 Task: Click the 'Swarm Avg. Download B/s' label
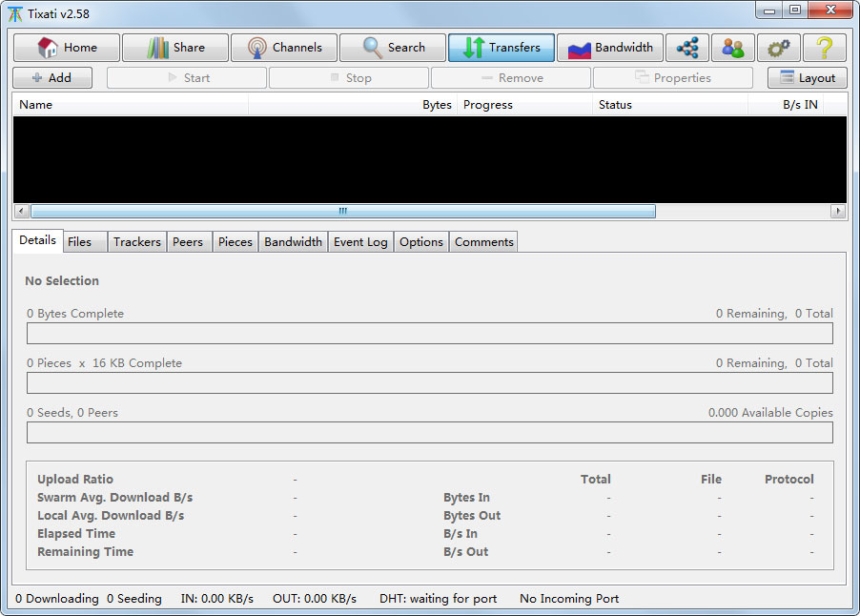(115, 498)
